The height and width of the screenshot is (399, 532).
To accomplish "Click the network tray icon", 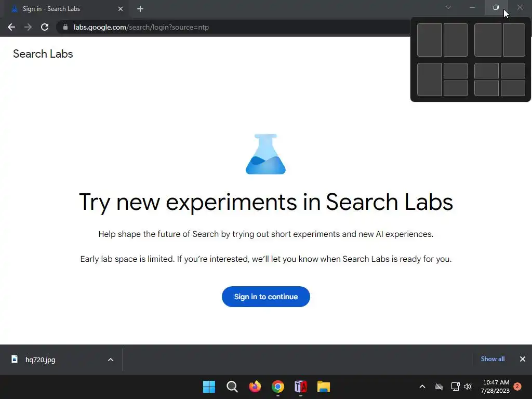I will 455,387.
